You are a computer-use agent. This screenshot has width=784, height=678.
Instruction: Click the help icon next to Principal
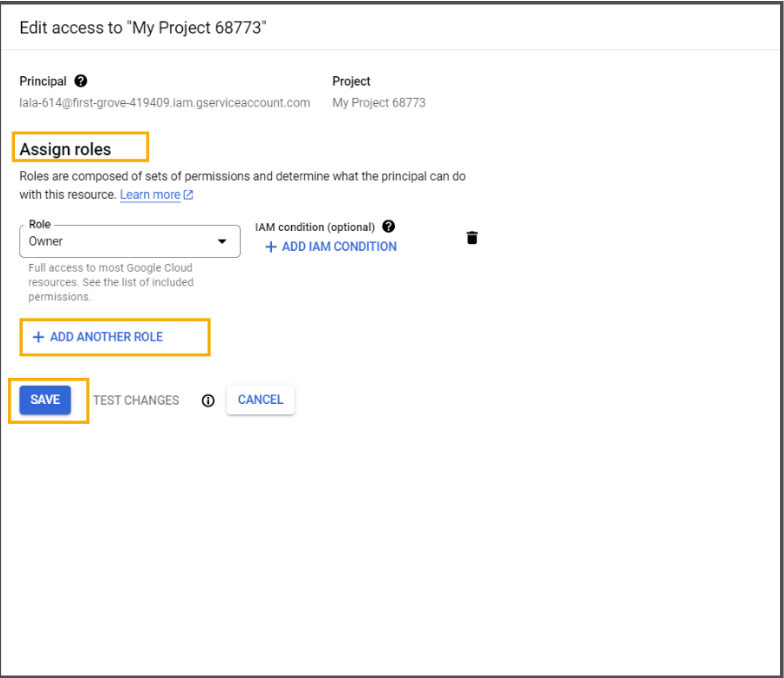tap(80, 81)
